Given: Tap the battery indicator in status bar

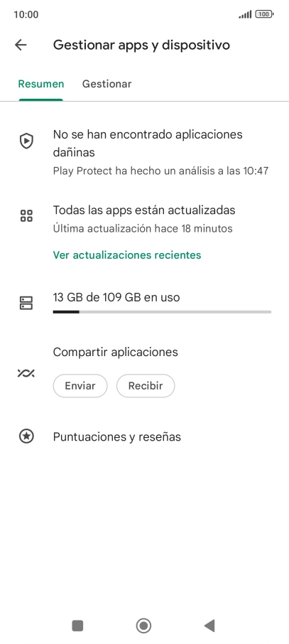Looking at the screenshot, I should 264,14.
